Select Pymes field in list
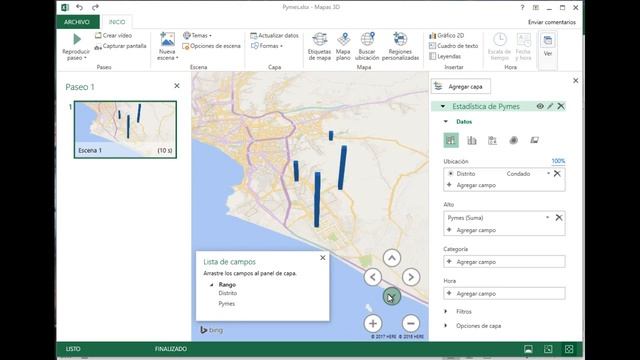 coord(227,304)
